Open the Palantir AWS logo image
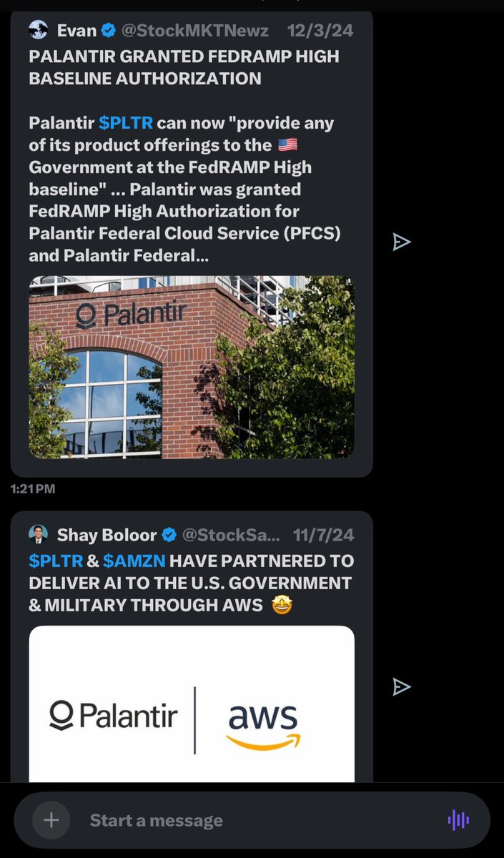504x858 pixels. coord(192,704)
